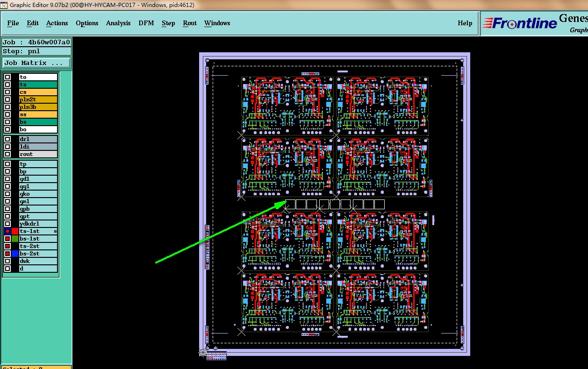This screenshot has height=369, width=588.
Task: Click the red color swatch of ts-1st
Action: pyautogui.click(x=15, y=231)
